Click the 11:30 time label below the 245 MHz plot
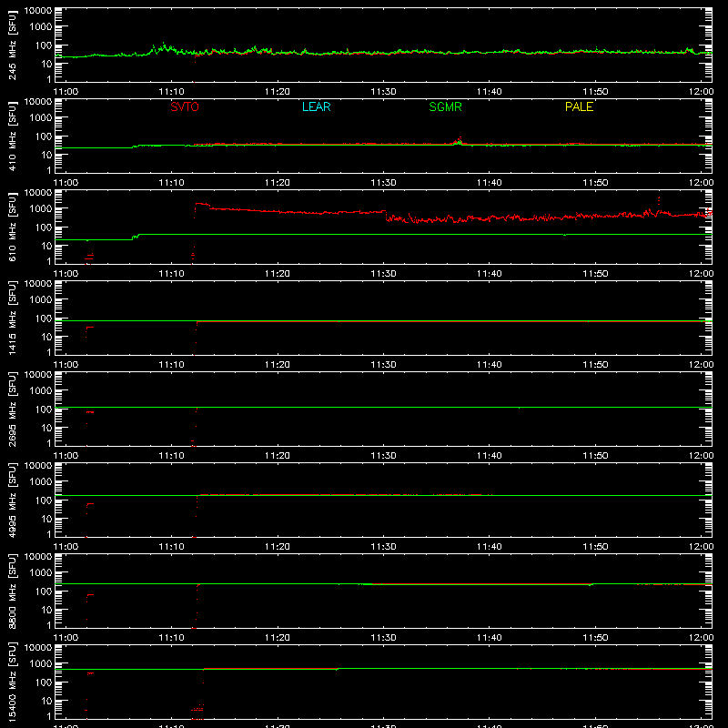 coord(383,92)
